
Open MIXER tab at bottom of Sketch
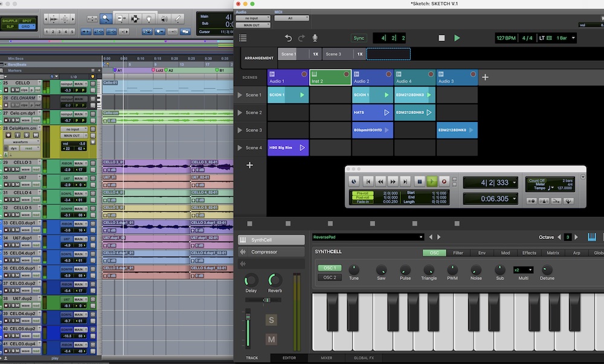point(327,358)
